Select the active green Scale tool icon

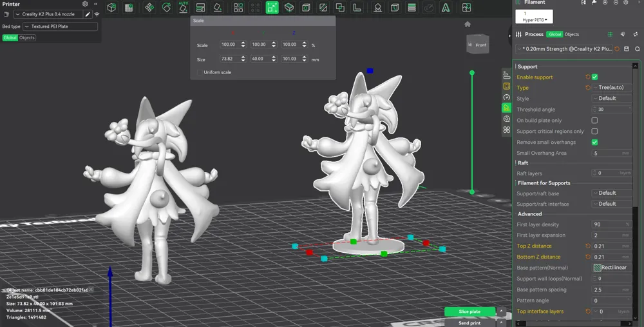pyautogui.click(x=272, y=7)
